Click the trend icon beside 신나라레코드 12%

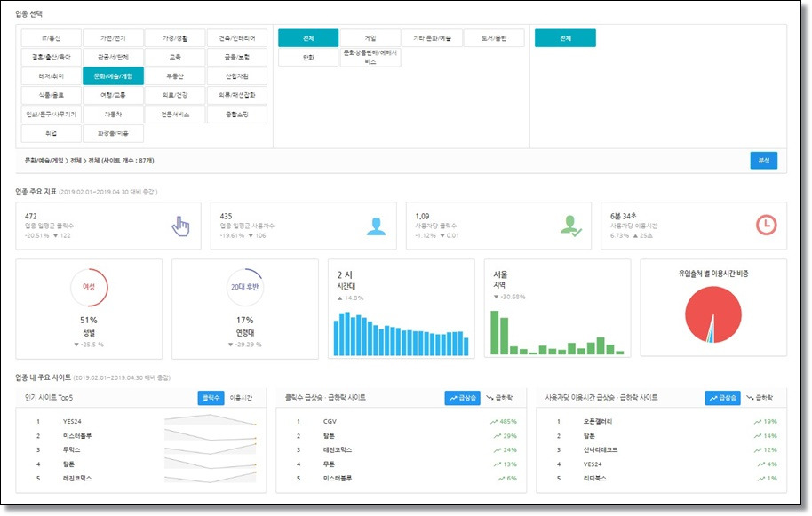758,450
